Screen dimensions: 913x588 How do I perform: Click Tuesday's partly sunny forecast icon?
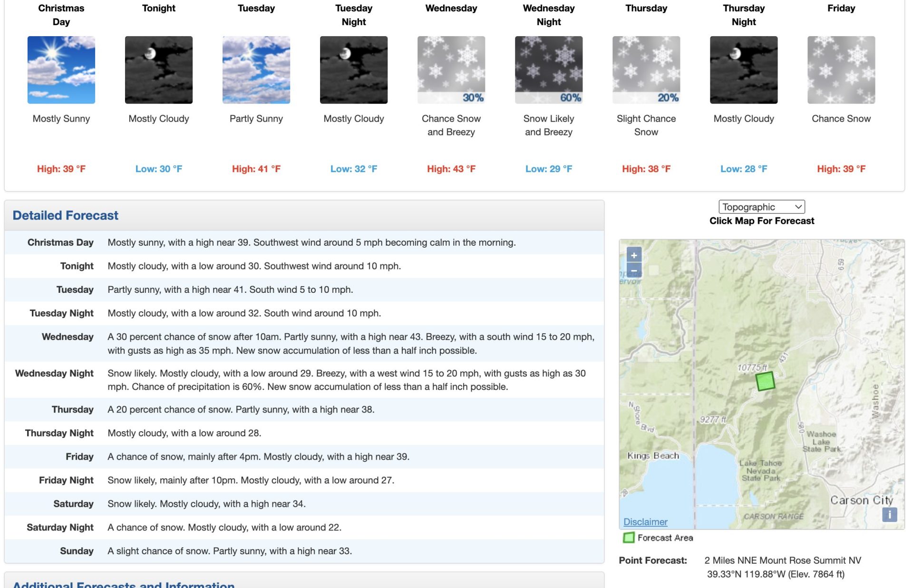pos(256,70)
